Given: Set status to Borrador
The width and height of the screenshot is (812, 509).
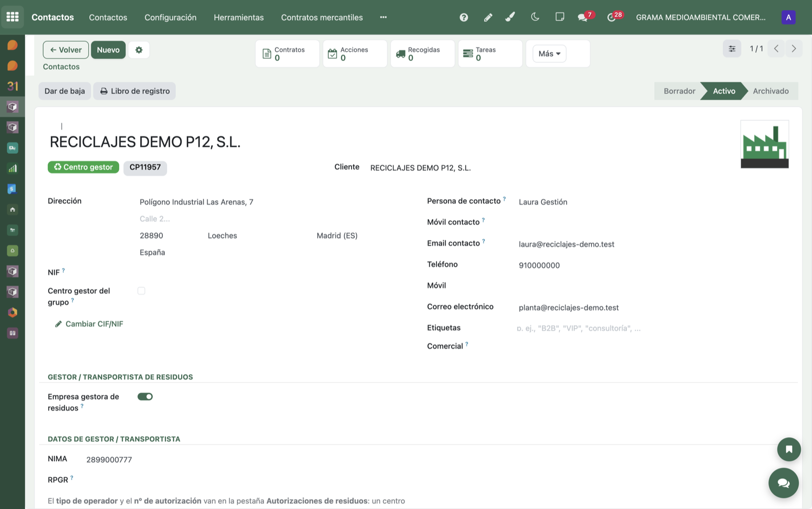Looking at the screenshot, I should click(679, 91).
